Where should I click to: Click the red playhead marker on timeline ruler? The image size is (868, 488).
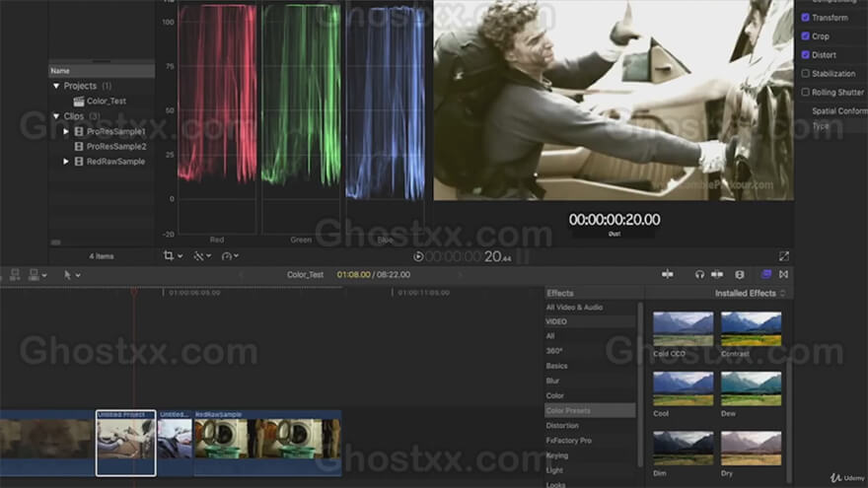(x=133, y=291)
